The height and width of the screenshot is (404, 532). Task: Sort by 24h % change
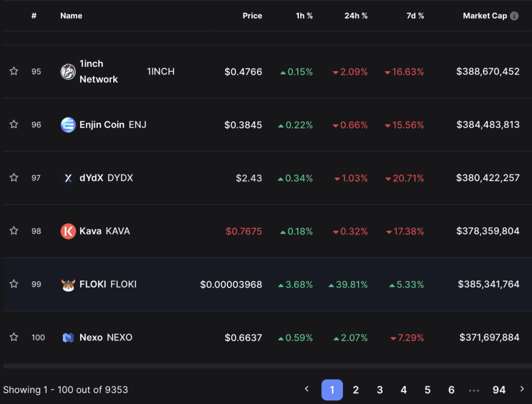[356, 16]
